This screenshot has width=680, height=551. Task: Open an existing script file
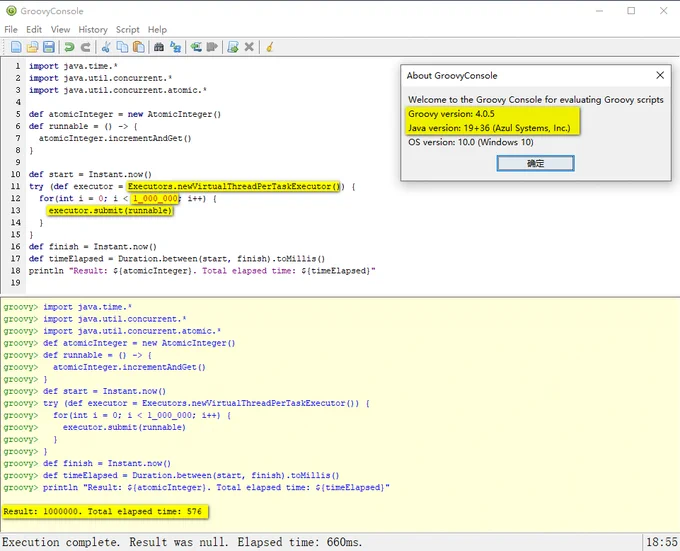click(x=33, y=47)
